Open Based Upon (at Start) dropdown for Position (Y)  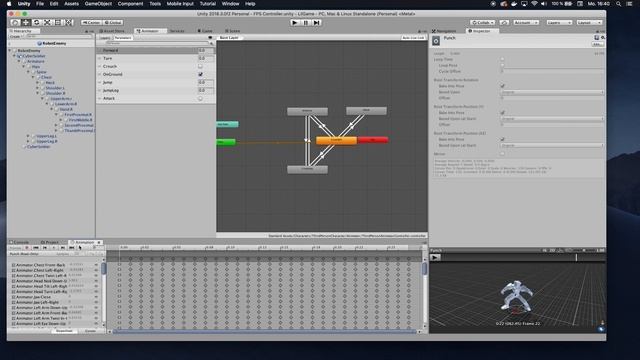(552, 119)
